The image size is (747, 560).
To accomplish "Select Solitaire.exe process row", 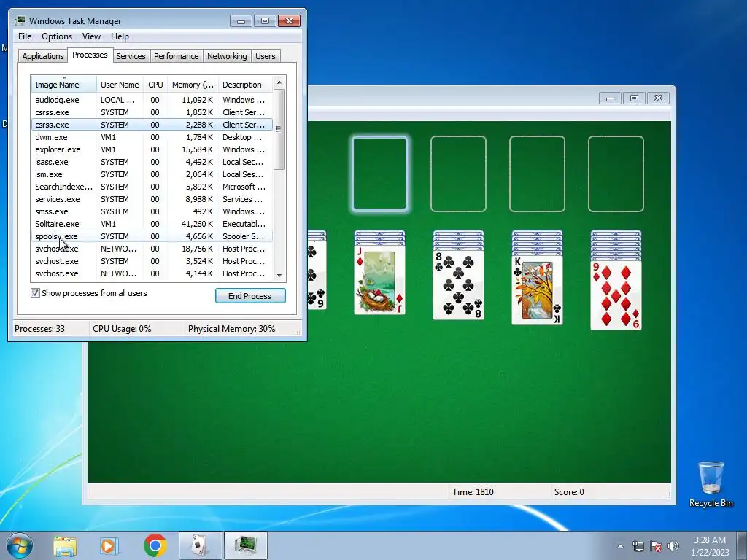I will click(x=152, y=224).
